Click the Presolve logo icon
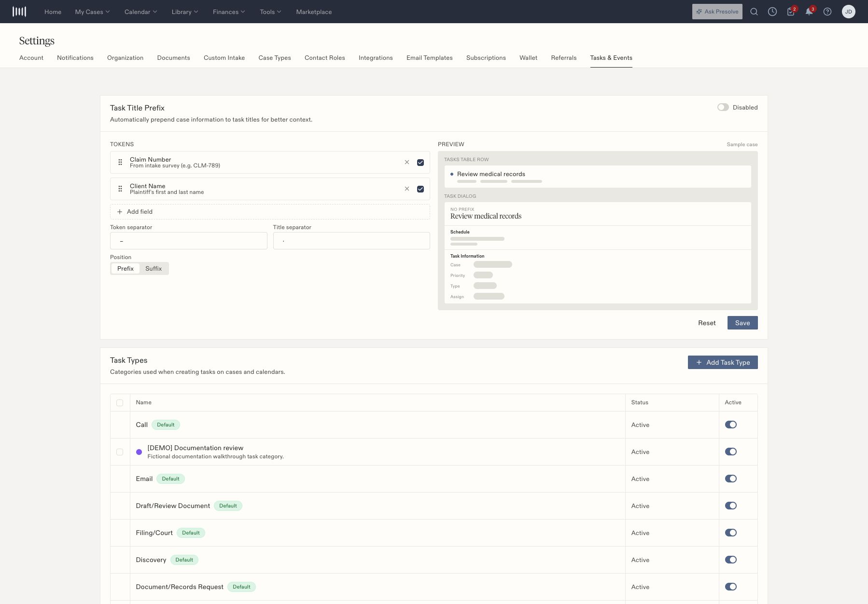The width and height of the screenshot is (868, 604). click(19, 12)
